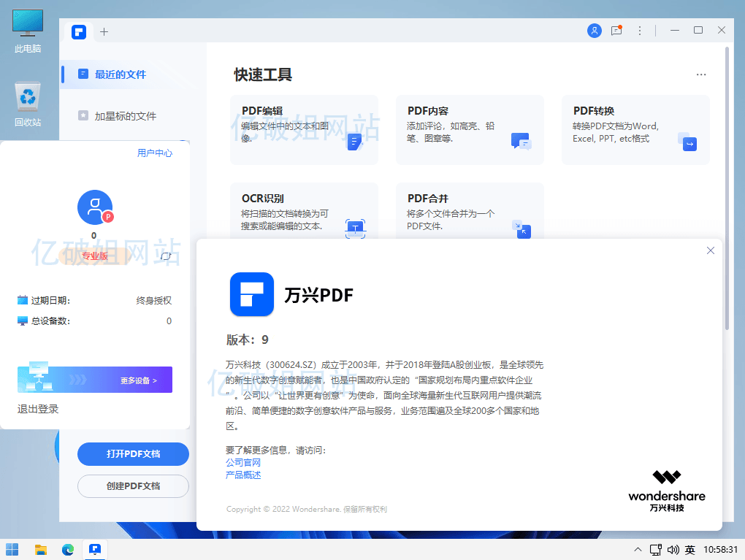Click 打开PDF文档 button
This screenshot has width=745, height=560.
[133, 454]
